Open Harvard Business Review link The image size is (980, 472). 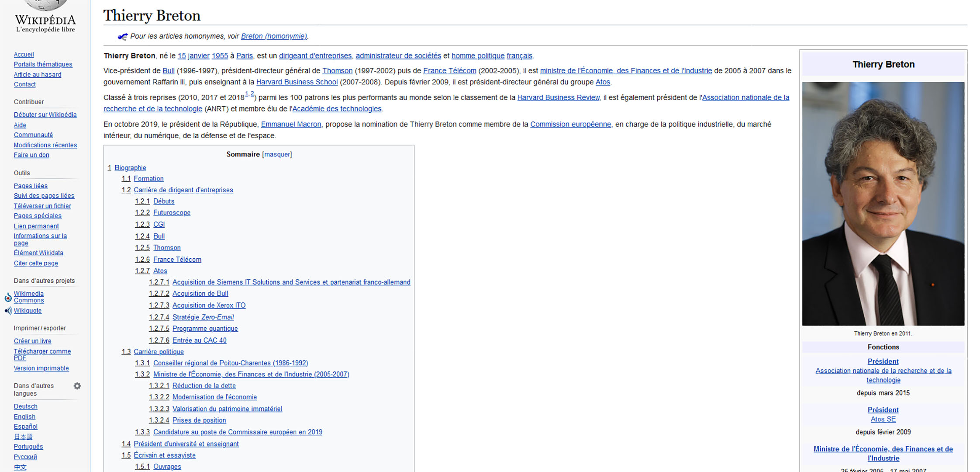coord(558,98)
